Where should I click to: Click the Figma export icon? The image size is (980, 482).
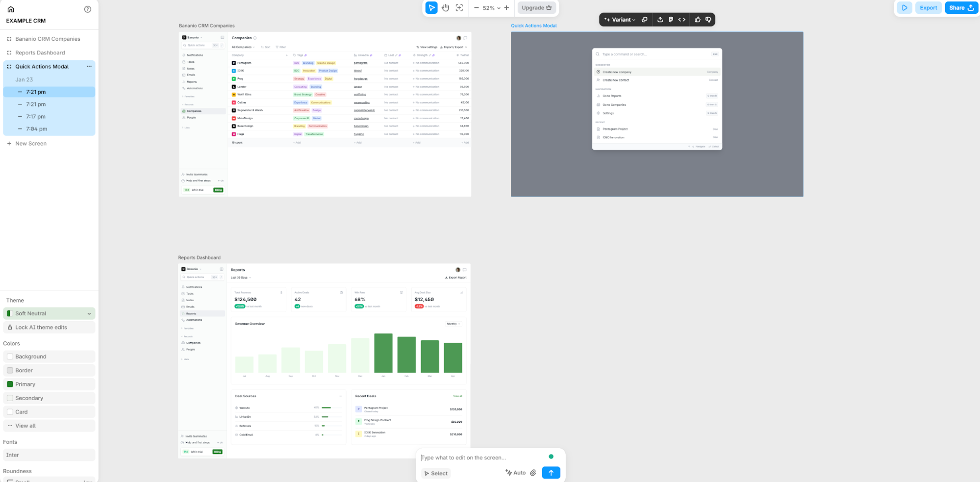(671, 20)
